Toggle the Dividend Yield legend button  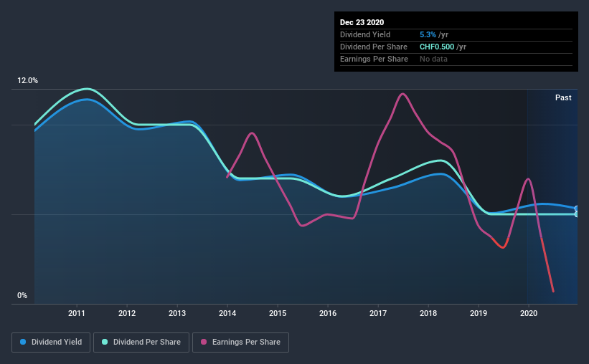(51, 343)
